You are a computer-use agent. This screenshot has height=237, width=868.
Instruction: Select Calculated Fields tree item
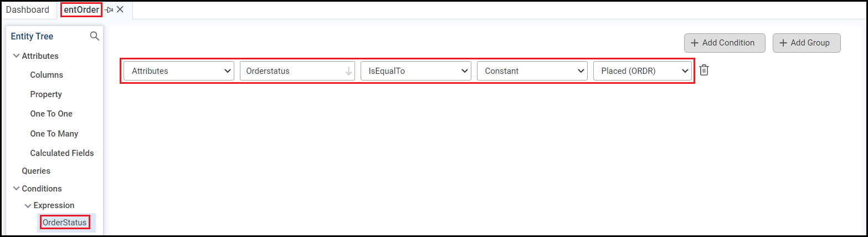tap(62, 153)
